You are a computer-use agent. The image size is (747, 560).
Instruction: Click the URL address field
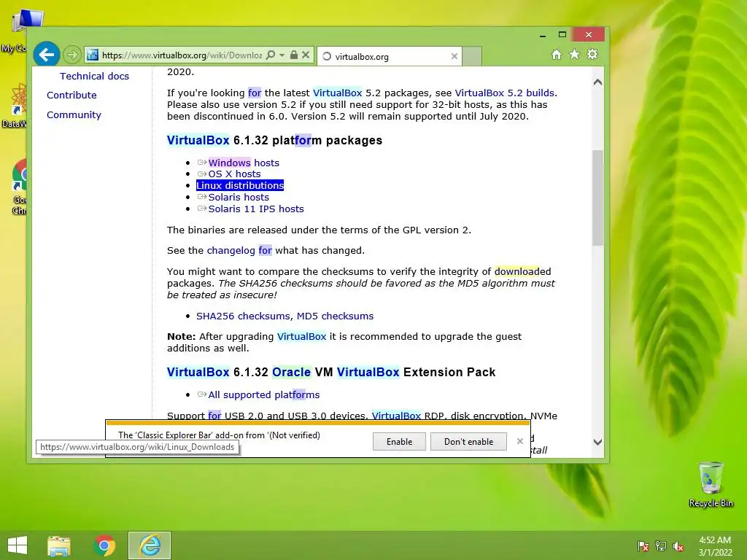pyautogui.click(x=182, y=55)
